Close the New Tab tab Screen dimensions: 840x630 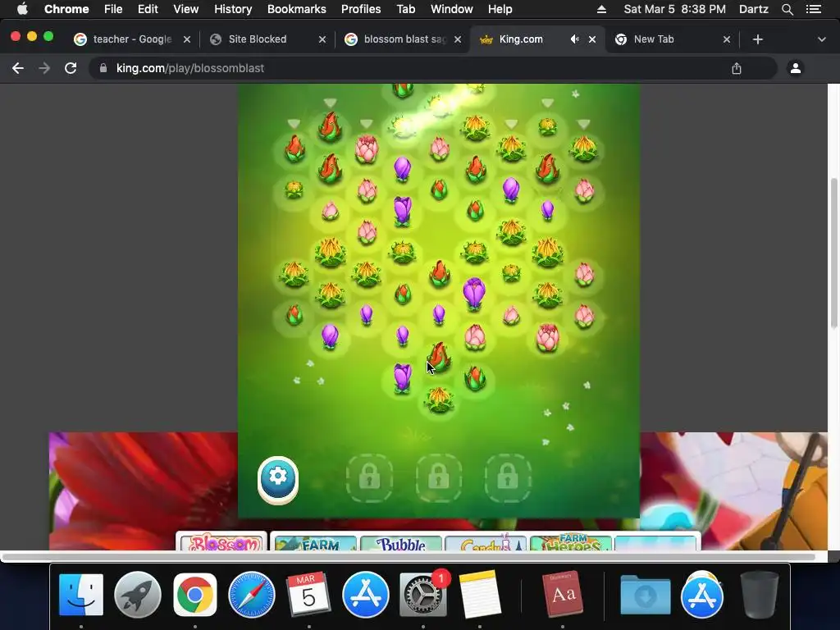coord(727,39)
